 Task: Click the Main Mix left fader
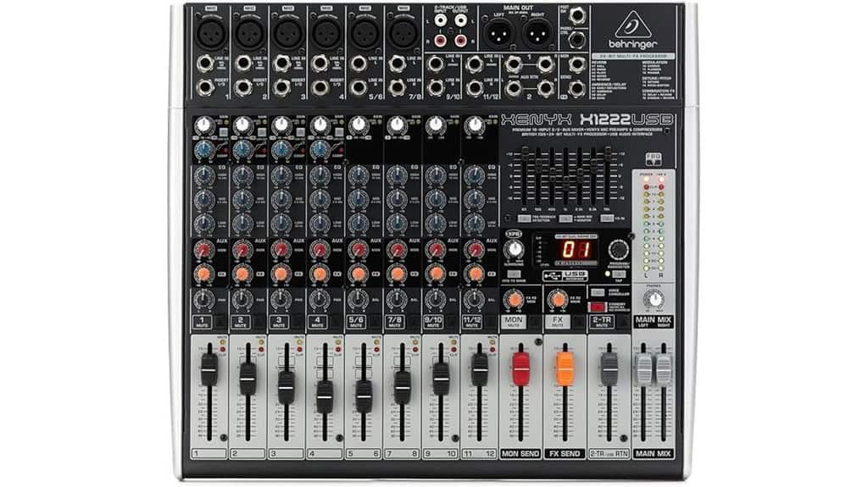[x=644, y=368]
